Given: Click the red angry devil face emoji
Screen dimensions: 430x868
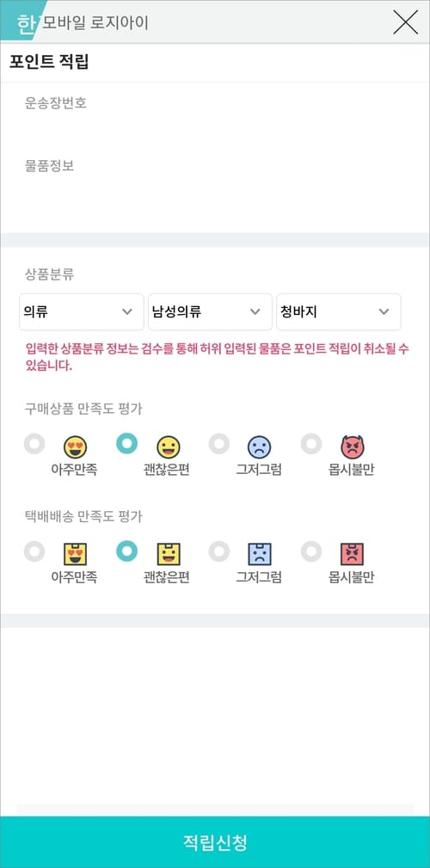Looking at the screenshot, I should pyautogui.click(x=352, y=447).
